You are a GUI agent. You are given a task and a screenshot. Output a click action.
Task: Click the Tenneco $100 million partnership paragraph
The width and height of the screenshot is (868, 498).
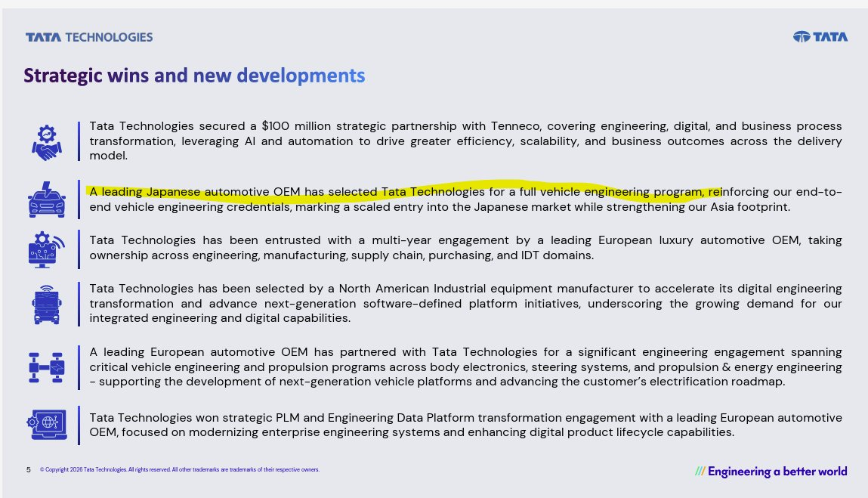coord(465,141)
